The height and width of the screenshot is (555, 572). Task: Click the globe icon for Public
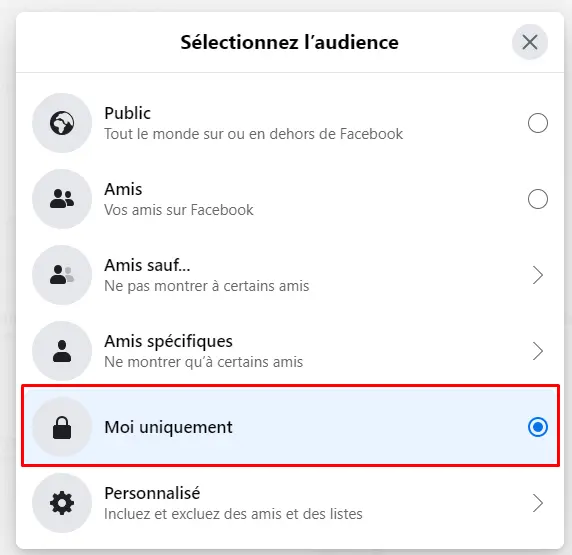tap(62, 123)
